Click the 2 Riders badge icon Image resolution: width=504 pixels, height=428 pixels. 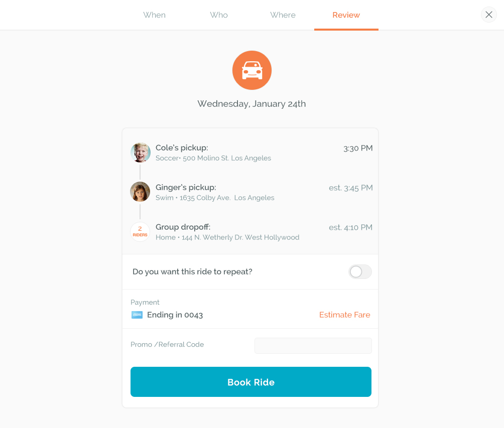pyautogui.click(x=140, y=231)
